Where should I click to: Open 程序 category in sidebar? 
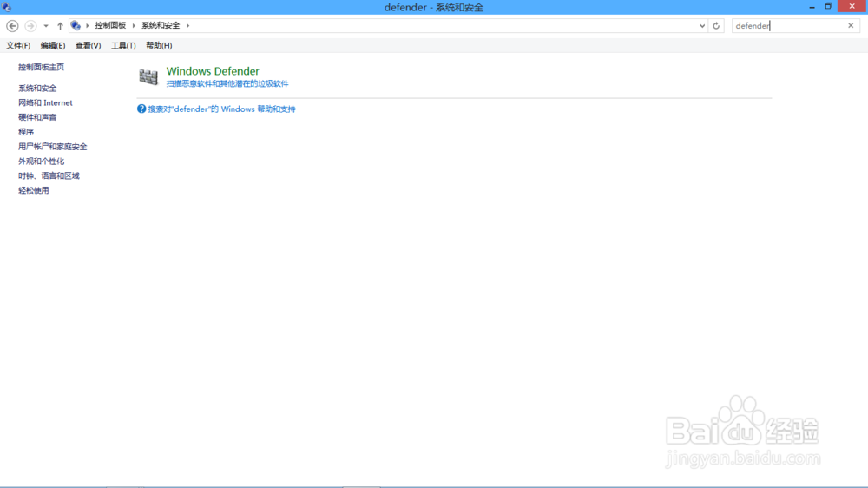[26, 132]
